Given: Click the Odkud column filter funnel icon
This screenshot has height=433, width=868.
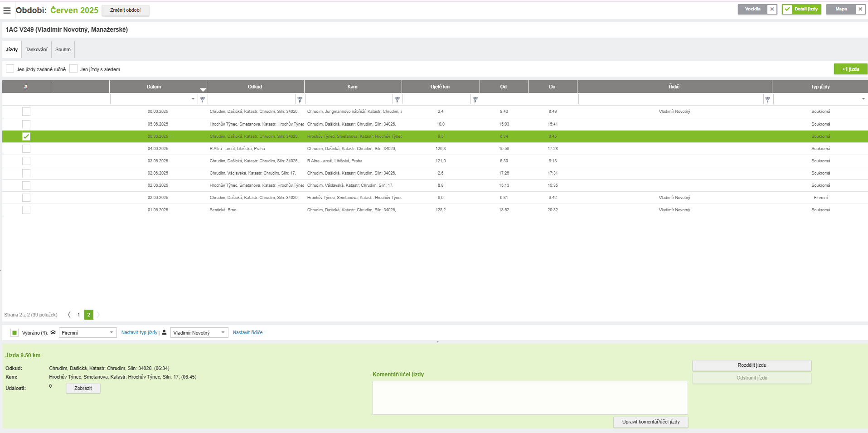Looking at the screenshot, I should (300, 99).
